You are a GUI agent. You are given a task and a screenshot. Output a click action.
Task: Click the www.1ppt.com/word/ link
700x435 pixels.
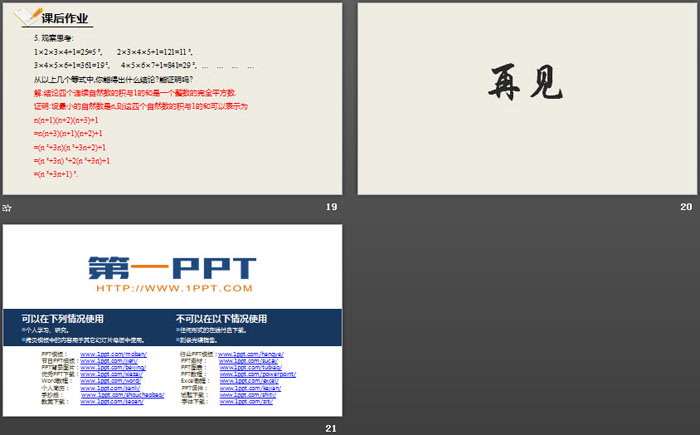(110, 381)
